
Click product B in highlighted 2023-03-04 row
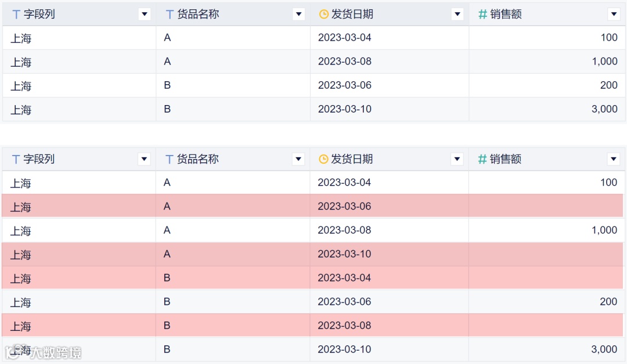tap(167, 277)
